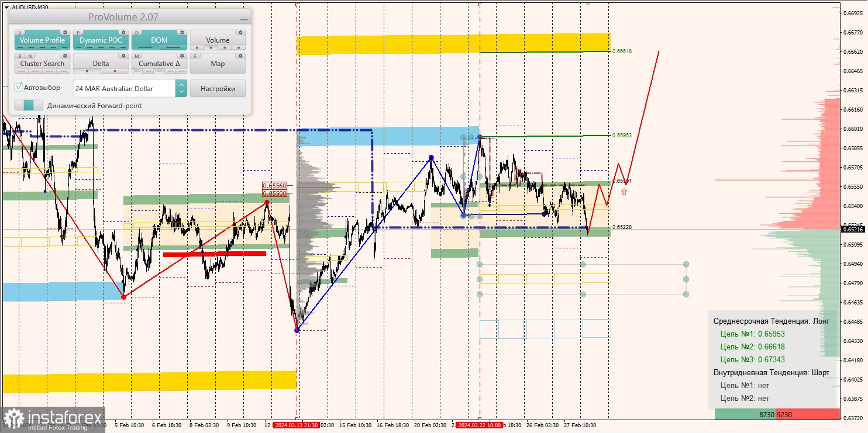Click the 0.66618 green level label
868x433 pixels.
(x=622, y=51)
